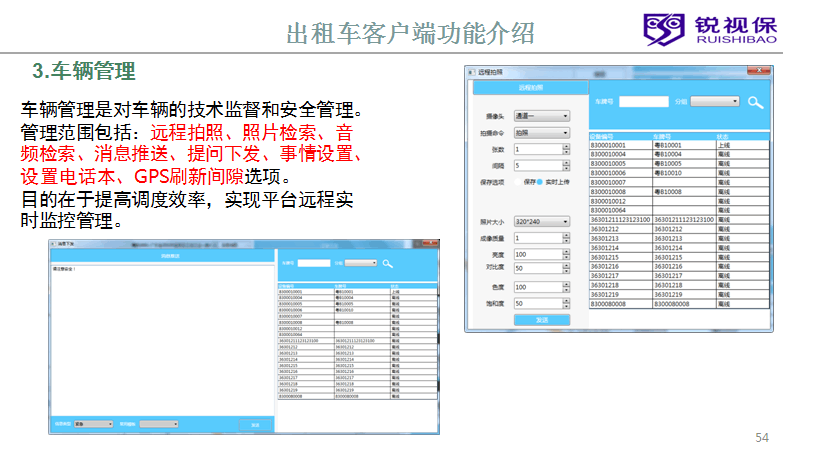The width and height of the screenshot is (814, 456).
Task: Click the 远程拍照 window title icon
Action: pos(471,72)
